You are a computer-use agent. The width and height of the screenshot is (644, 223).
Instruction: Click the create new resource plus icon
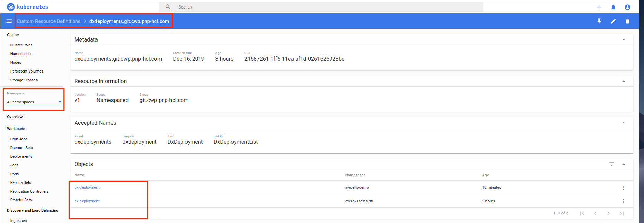pos(599,7)
